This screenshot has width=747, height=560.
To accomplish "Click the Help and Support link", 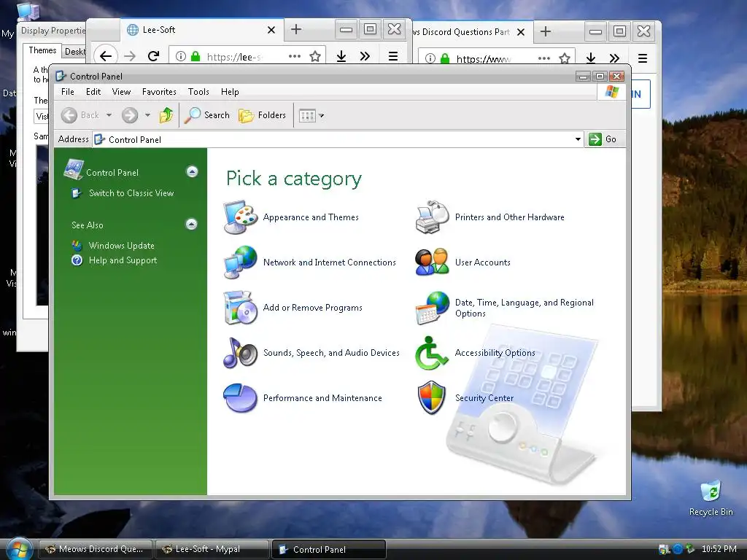I will (123, 260).
